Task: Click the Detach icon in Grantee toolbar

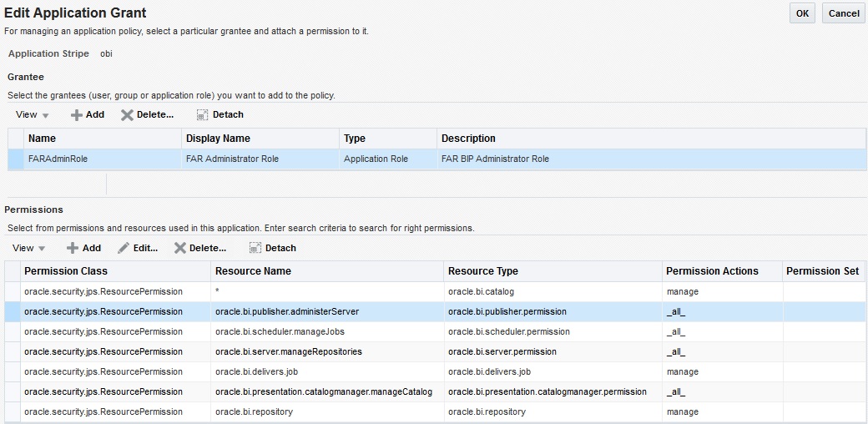Action: pos(202,115)
